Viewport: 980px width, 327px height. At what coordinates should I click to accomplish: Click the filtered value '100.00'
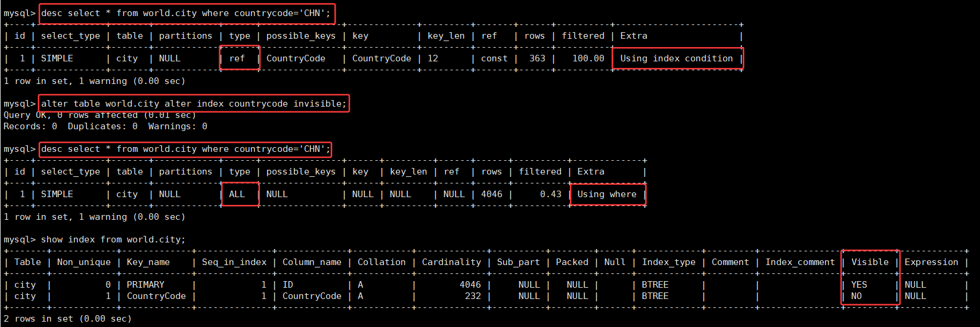(x=588, y=58)
